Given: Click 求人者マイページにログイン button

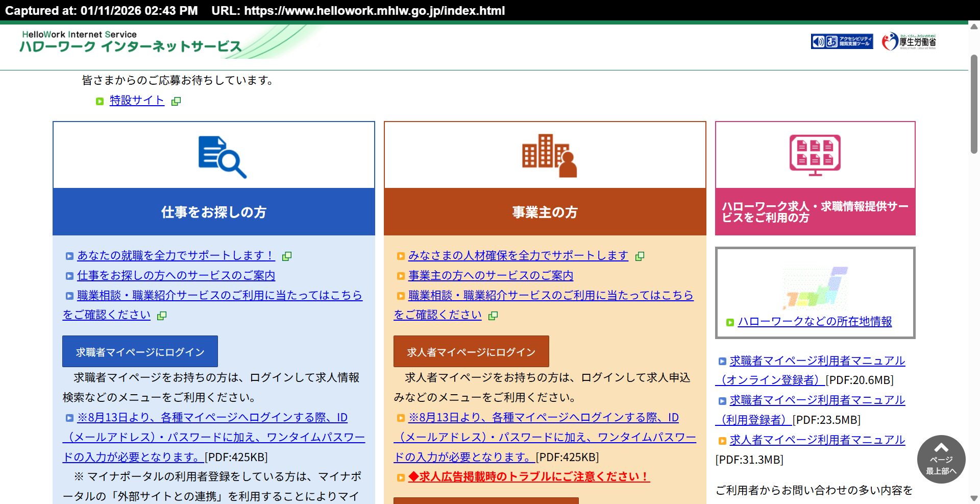Looking at the screenshot, I should (471, 351).
